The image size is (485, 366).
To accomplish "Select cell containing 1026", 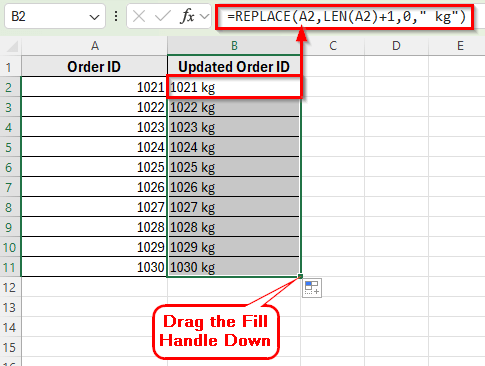I will (x=94, y=187).
